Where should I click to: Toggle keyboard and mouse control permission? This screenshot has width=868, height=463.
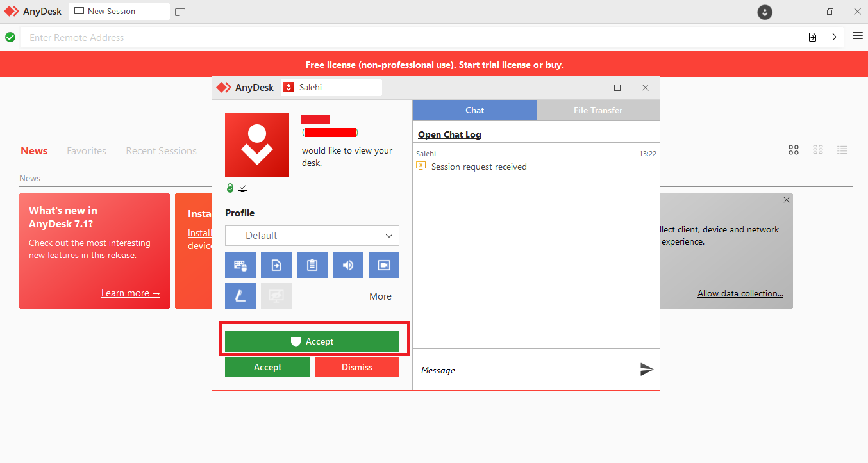click(240, 265)
